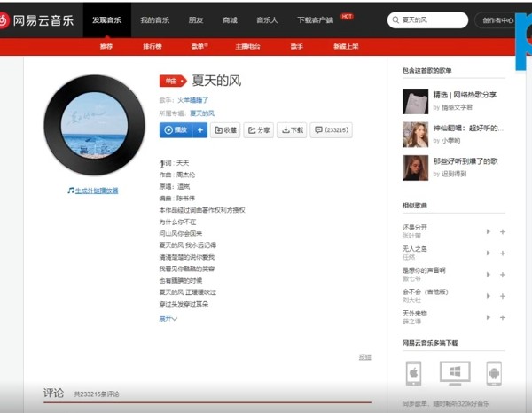Click the iPhone download icon
Viewport: 532px width, 413px height.
pyautogui.click(x=413, y=373)
